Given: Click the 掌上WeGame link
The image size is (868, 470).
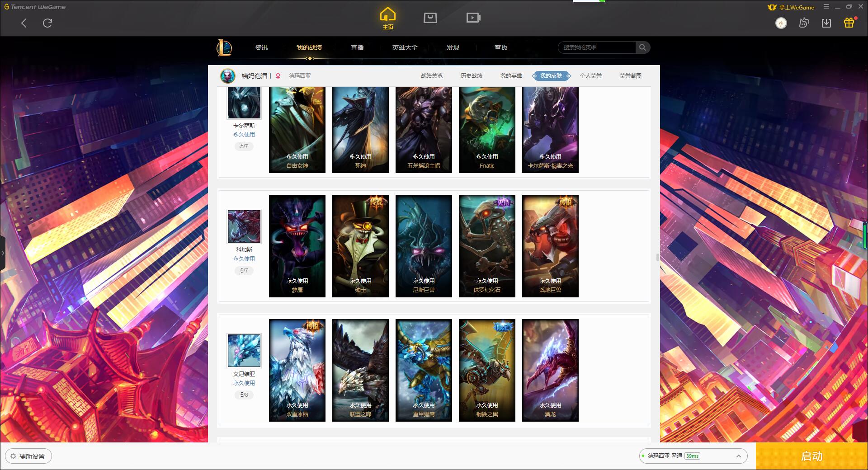Looking at the screenshot, I should click(x=791, y=7).
